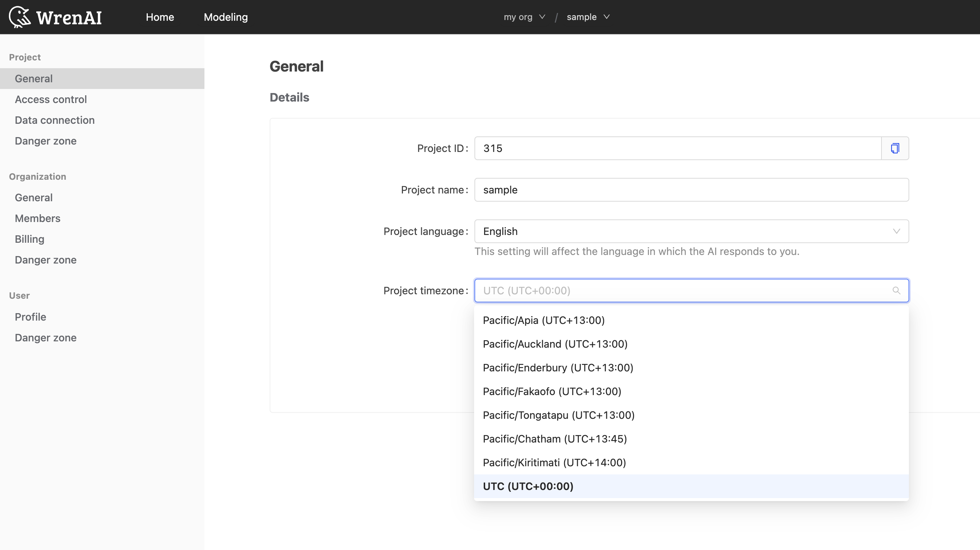Expand the sample project dropdown
This screenshot has width=980, height=550.
(587, 17)
